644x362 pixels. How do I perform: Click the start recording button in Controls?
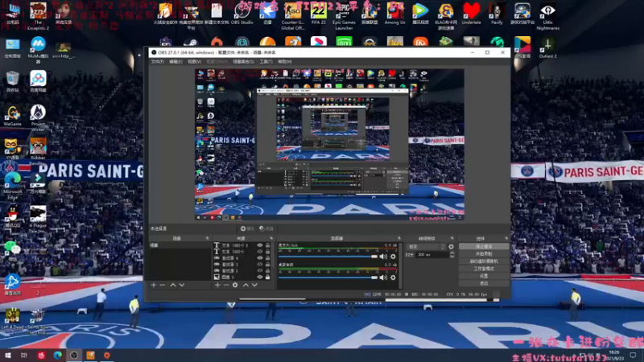click(x=484, y=254)
